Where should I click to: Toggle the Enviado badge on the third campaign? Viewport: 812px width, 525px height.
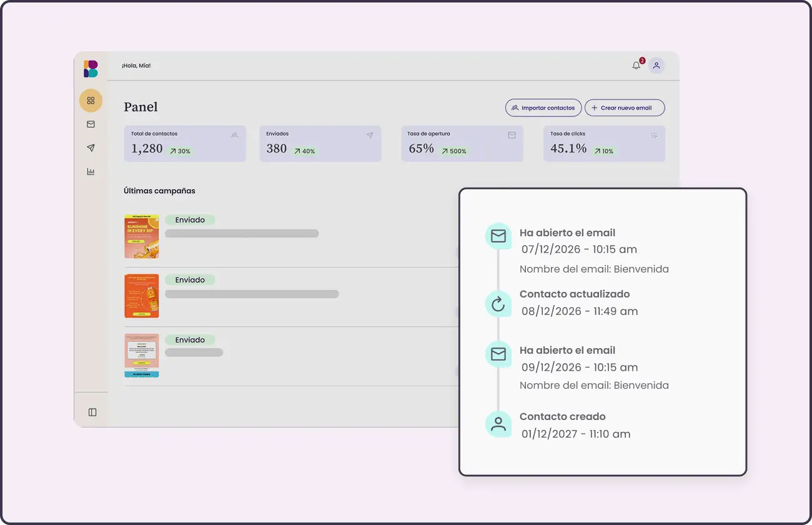(x=190, y=340)
